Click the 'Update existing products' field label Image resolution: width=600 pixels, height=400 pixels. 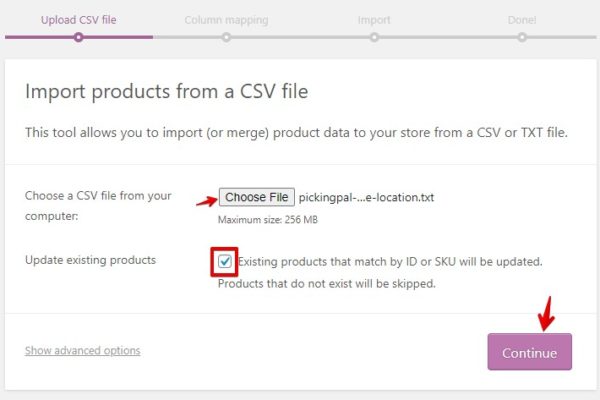point(90,260)
